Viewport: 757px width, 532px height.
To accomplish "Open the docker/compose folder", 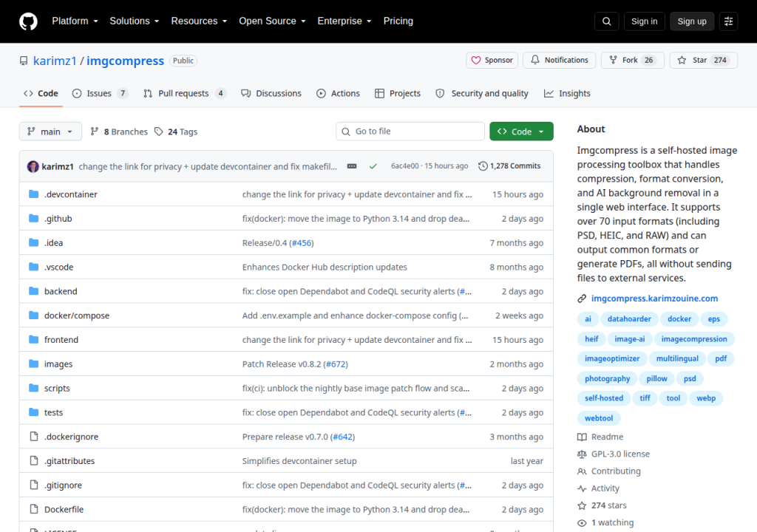I will point(77,316).
